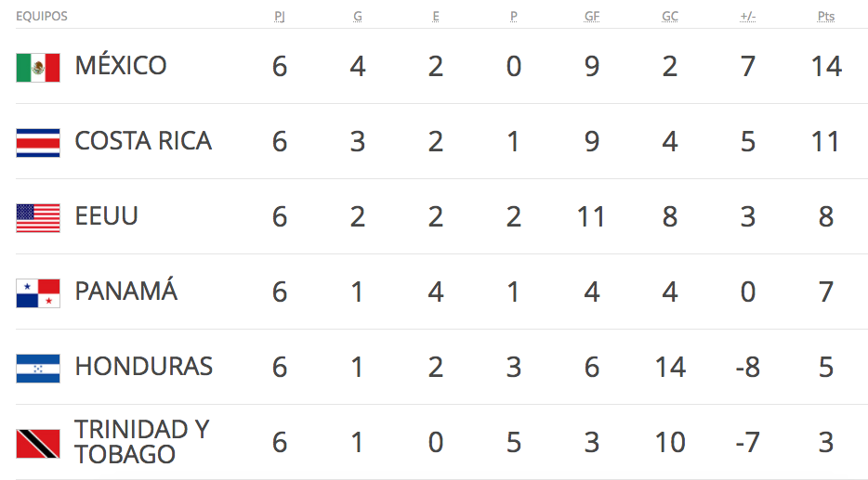This screenshot has width=868, height=480.
Task: Open the COSTA RICA team link
Action: click(x=143, y=141)
